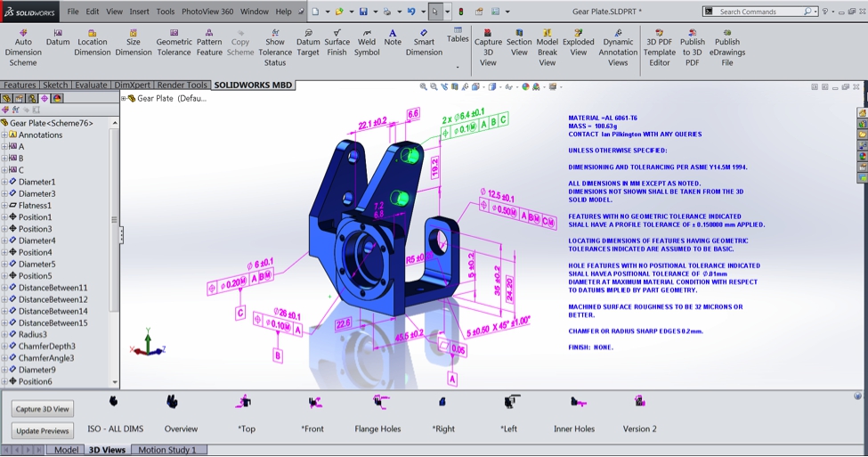Select the Geometric Tolerance tool
Image resolution: width=868 pixels, height=457 pixels.
(174, 46)
